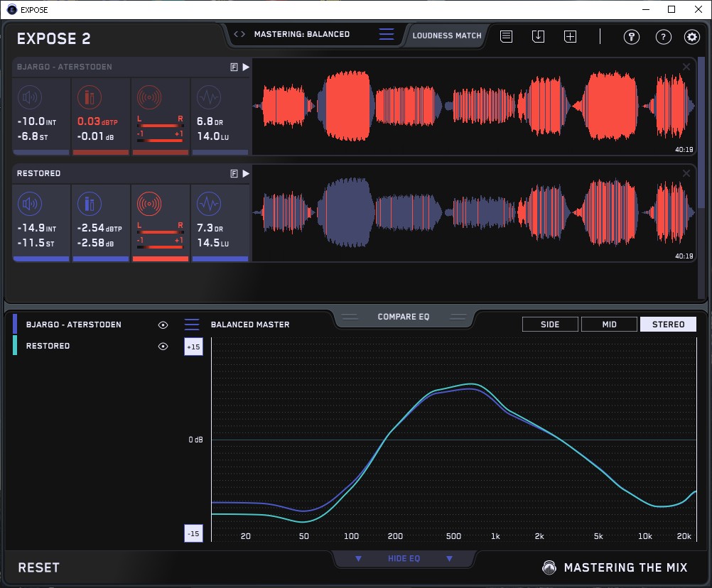Viewport: 712px width, 588px height.
Task: Click the 14.0 LU loudness range value
Action: tap(213, 136)
